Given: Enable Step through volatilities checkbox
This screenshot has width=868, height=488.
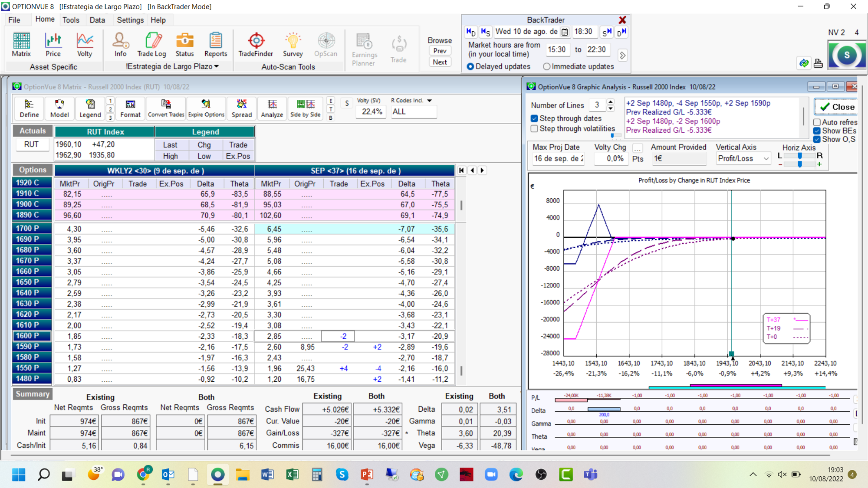Looking at the screenshot, I should coord(534,128).
